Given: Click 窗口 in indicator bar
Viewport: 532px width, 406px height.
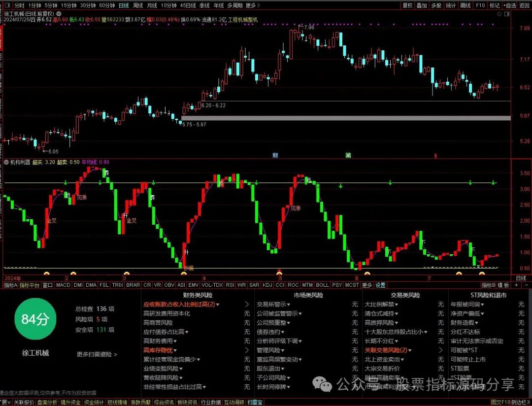Looking at the screenshot, I should pyautogui.click(x=47, y=285).
